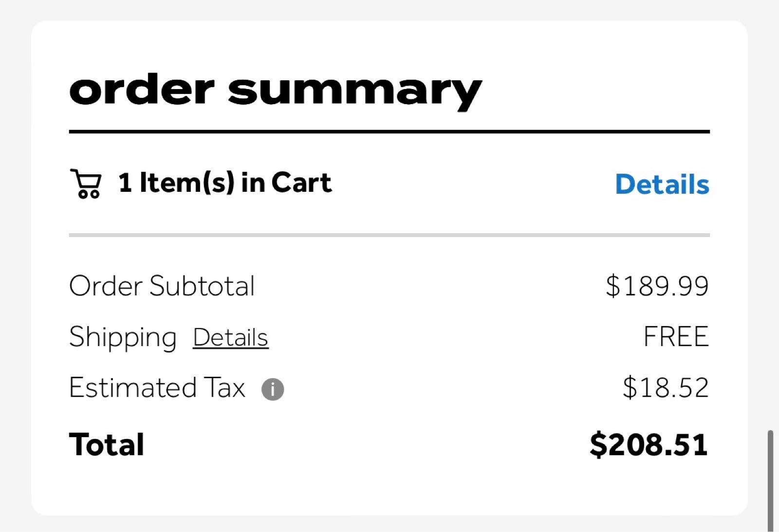Click the thick black divider under heading
This screenshot has width=779, height=532.
(389, 131)
